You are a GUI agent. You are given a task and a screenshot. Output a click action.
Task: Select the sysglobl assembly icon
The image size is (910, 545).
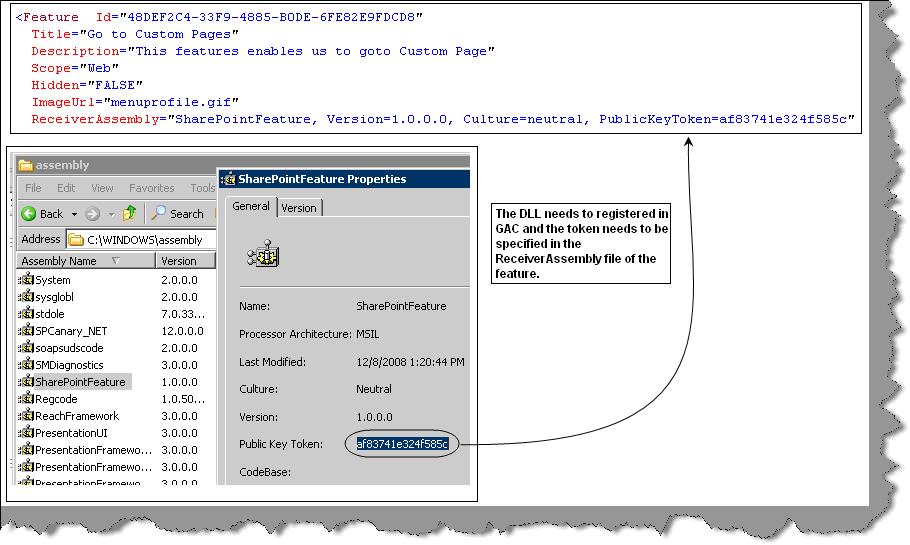26,297
